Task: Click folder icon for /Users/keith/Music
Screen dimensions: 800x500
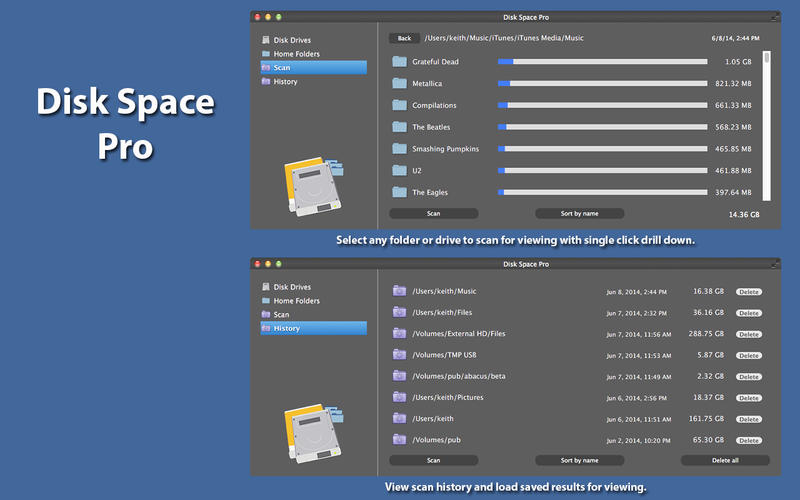Action: 399,291
